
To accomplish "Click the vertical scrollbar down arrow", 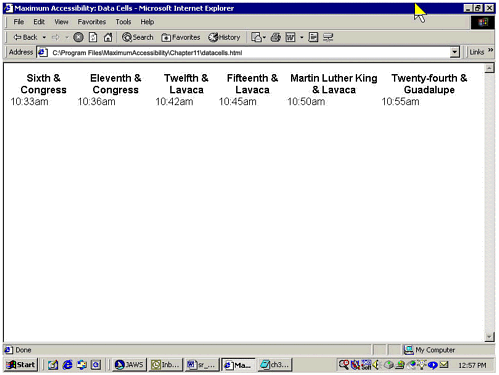I will click(489, 337).
